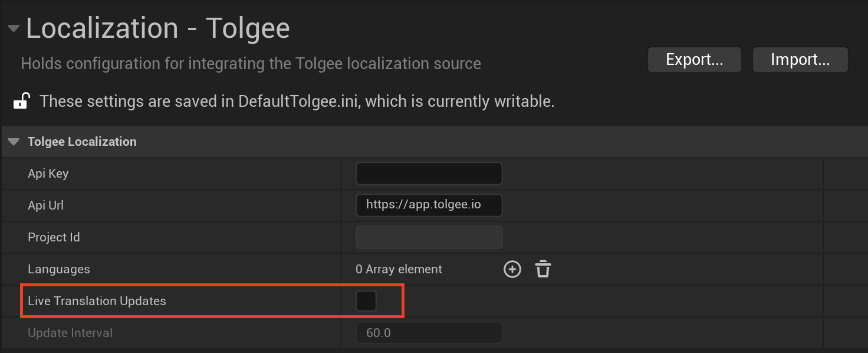
Task: Click the DefaultTolgee.ini writable status message
Action: (297, 102)
